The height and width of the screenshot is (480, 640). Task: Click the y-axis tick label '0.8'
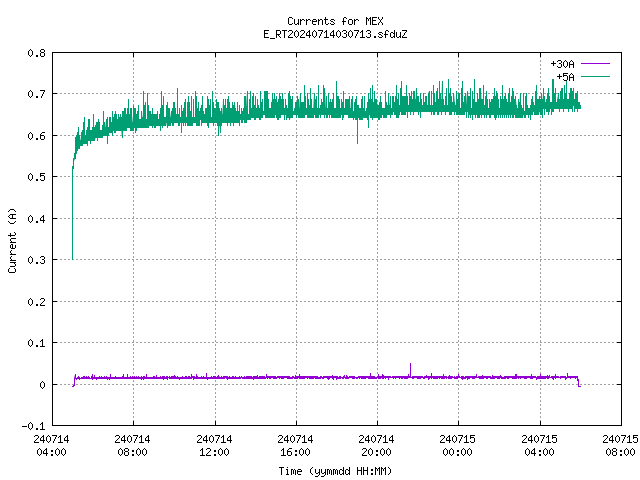coord(36,53)
